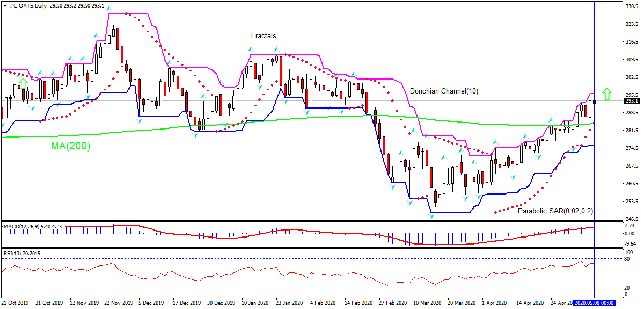This screenshot has width=644, height=309.
Task: Click the 330.5 price axis value
Action: [x=631, y=6]
